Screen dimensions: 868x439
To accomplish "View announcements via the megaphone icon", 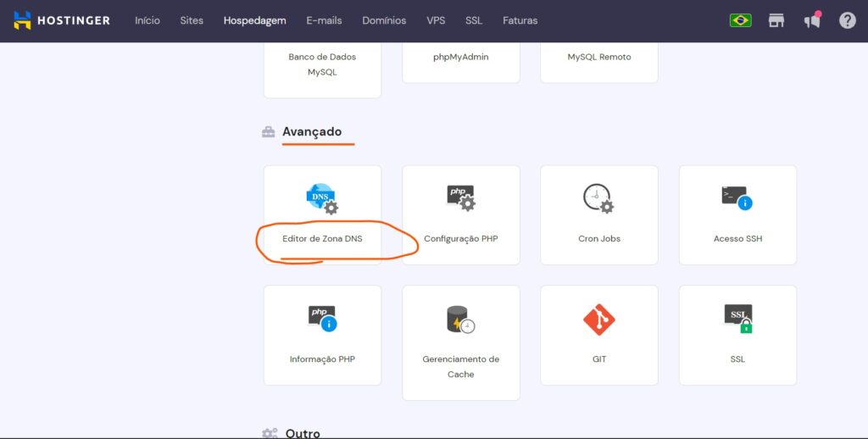I will (x=812, y=20).
